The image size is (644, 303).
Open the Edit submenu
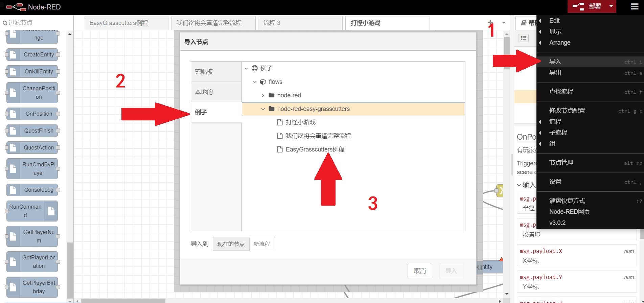(590, 21)
